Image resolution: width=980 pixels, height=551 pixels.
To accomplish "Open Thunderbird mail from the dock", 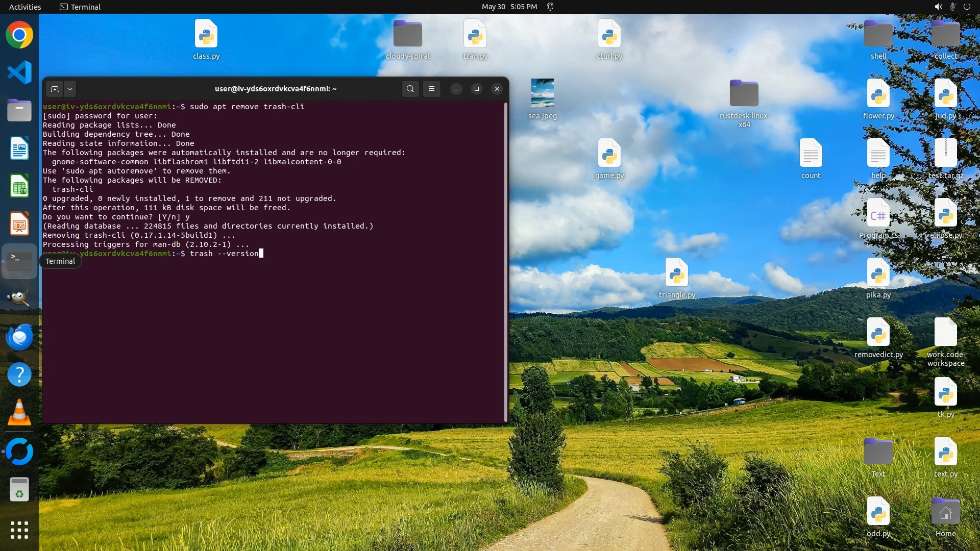I will (19, 337).
